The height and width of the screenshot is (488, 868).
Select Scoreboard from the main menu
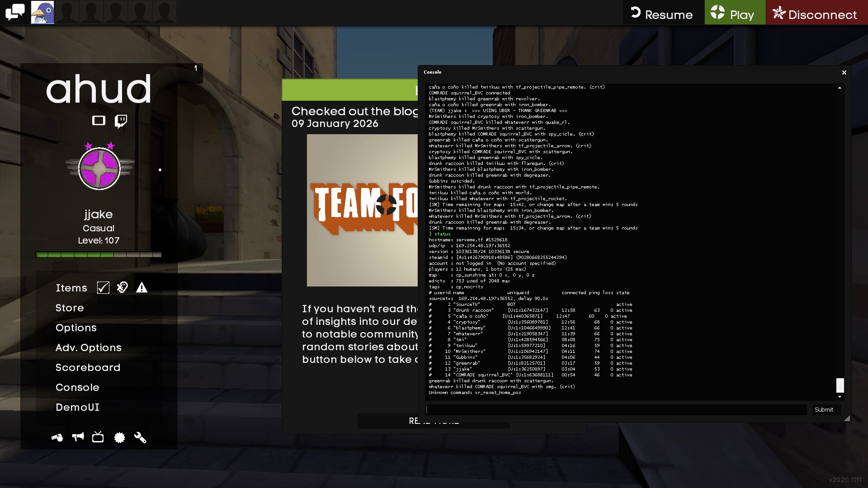(x=88, y=367)
